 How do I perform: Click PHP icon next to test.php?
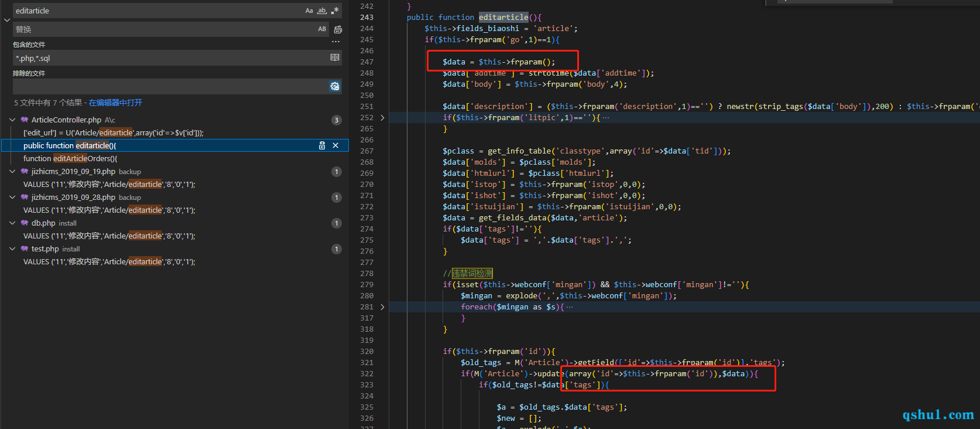(x=25, y=248)
